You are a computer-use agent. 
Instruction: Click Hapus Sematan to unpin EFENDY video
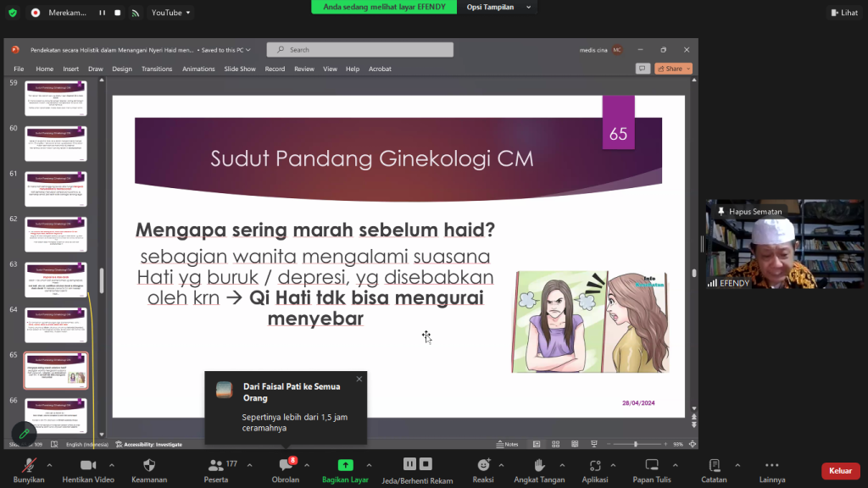point(750,211)
